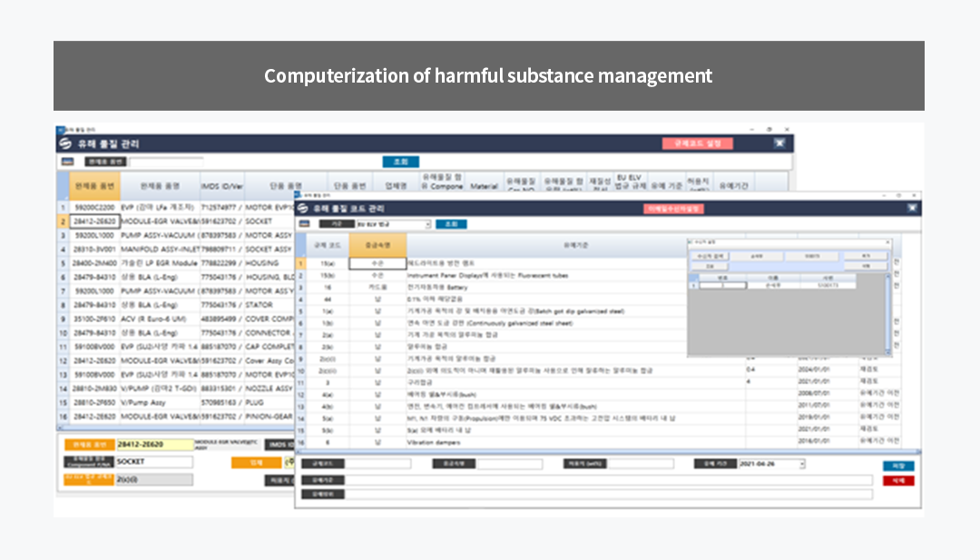Close the back 유해 물질 관리 window
Screen dimensions: 980x560
[779, 143]
